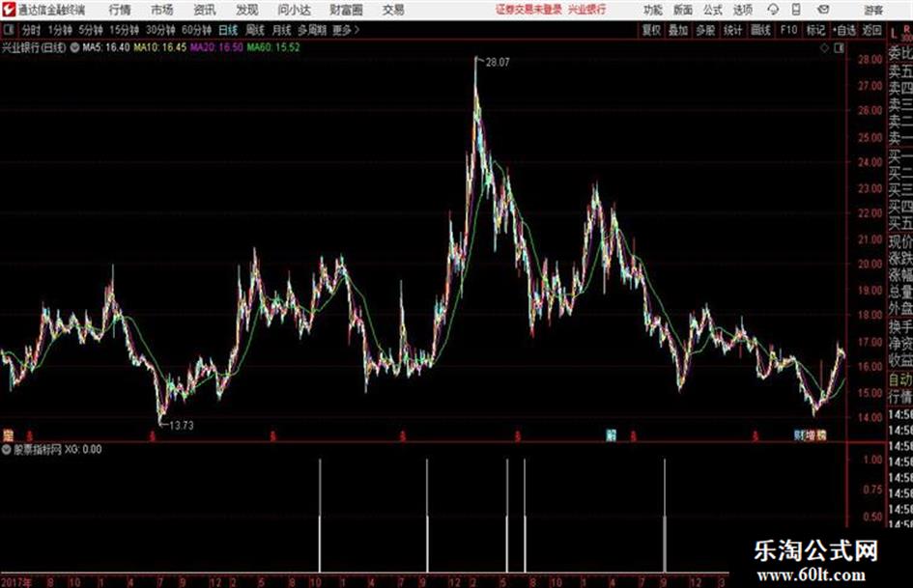Viewport: 913px width, 588px height.
Task: Click the 统计 statistics toolbar button
Action: pos(732,30)
